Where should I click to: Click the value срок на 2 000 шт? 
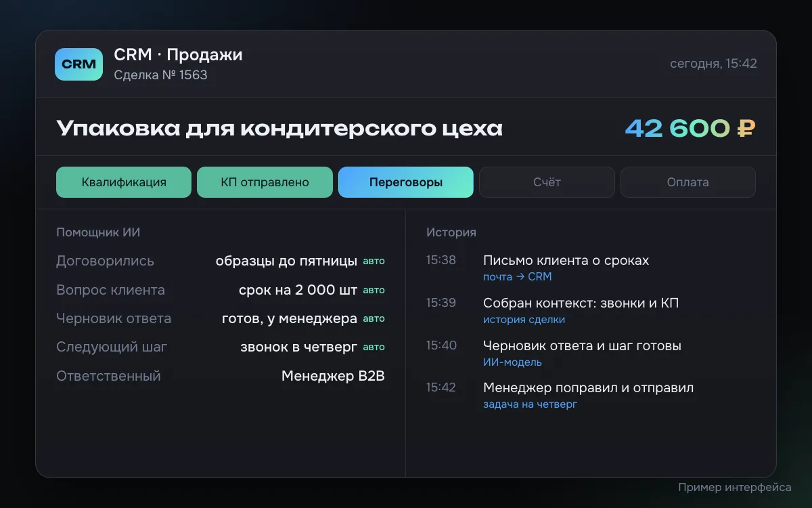tap(298, 290)
